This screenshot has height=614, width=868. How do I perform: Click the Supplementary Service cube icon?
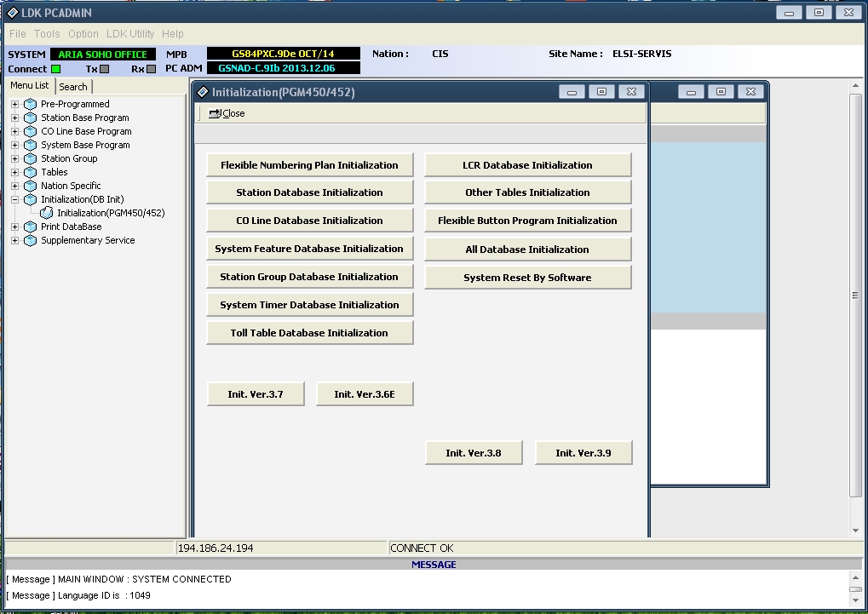(31, 240)
